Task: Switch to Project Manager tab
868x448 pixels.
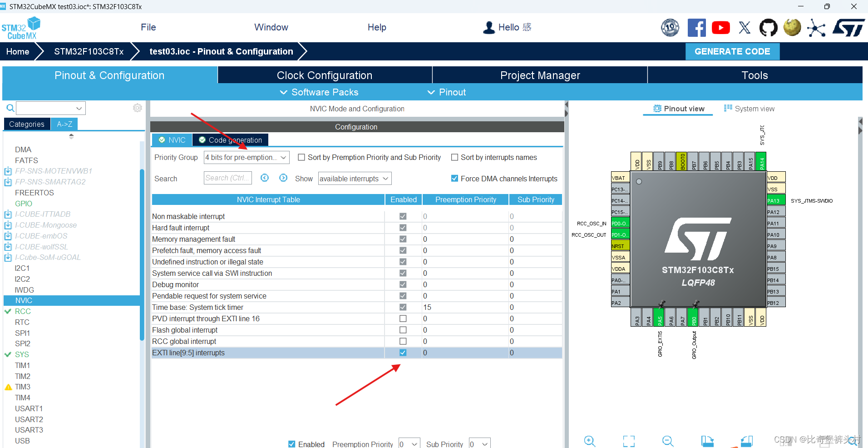Action: pos(540,75)
